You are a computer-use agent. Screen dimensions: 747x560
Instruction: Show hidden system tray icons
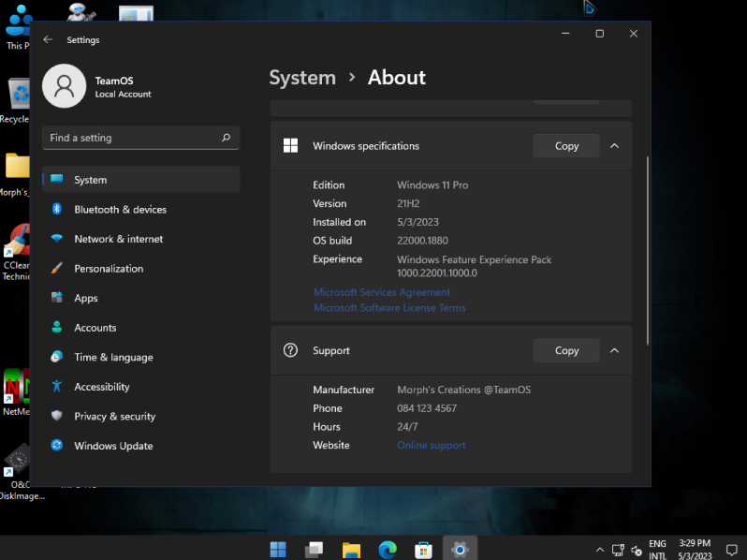[x=600, y=550]
